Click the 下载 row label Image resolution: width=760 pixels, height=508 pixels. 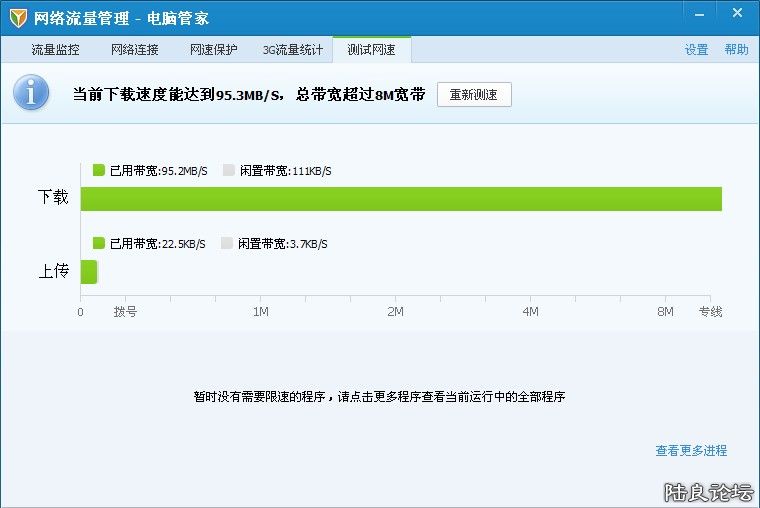click(53, 197)
